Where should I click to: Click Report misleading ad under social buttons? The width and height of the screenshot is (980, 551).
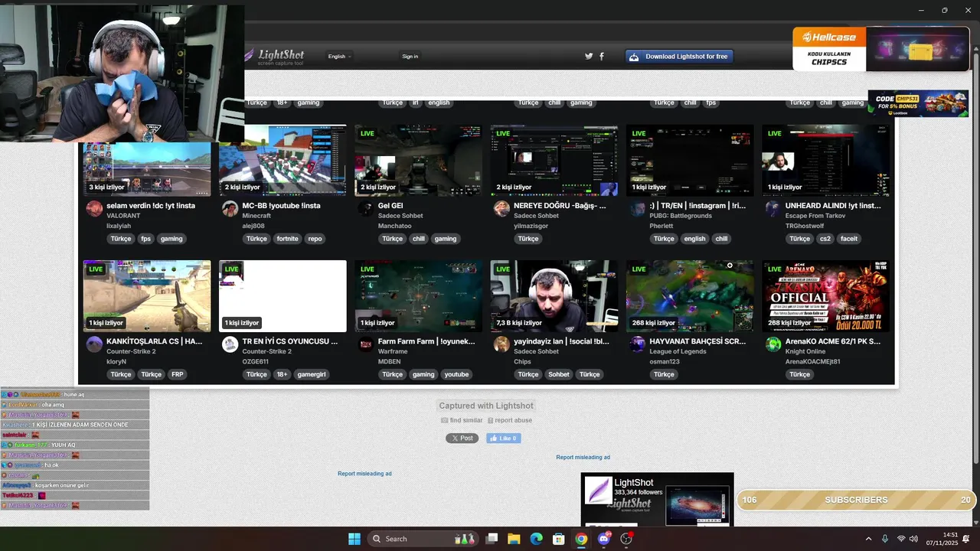[x=583, y=458]
